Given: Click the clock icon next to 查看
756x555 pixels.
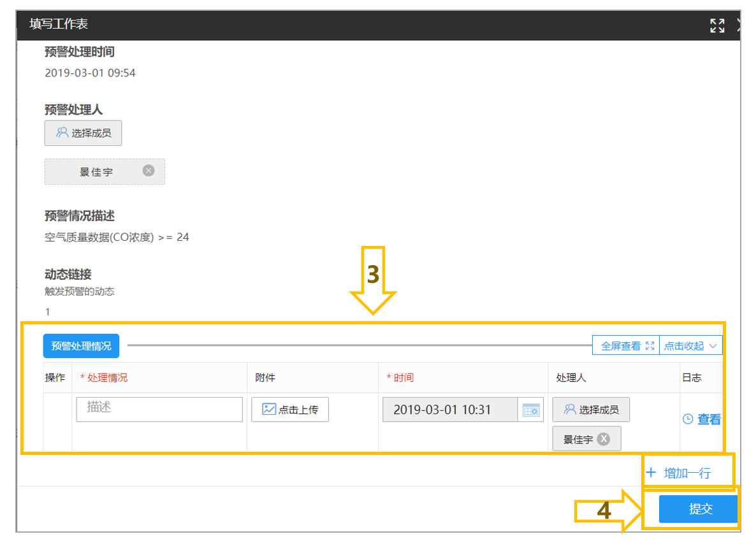Looking at the screenshot, I should [688, 419].
